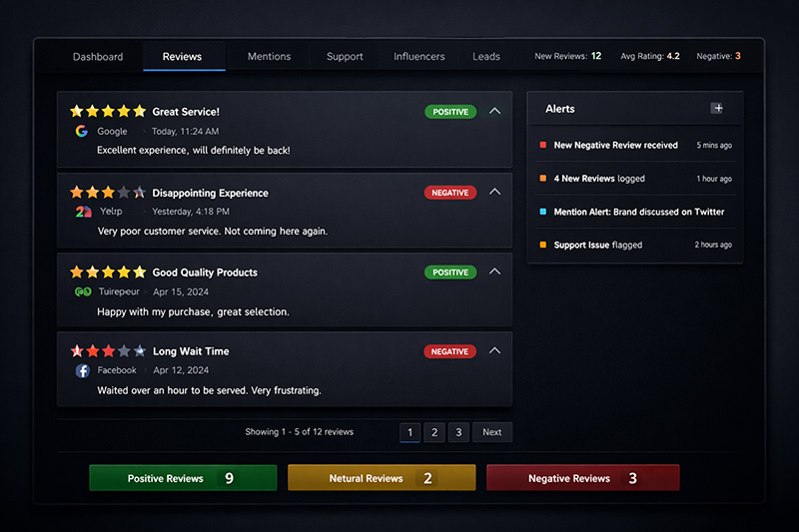This screenshot has width=799, height=532.
Task: Collapse the Long Wait Time review
Action: [494, 350]
